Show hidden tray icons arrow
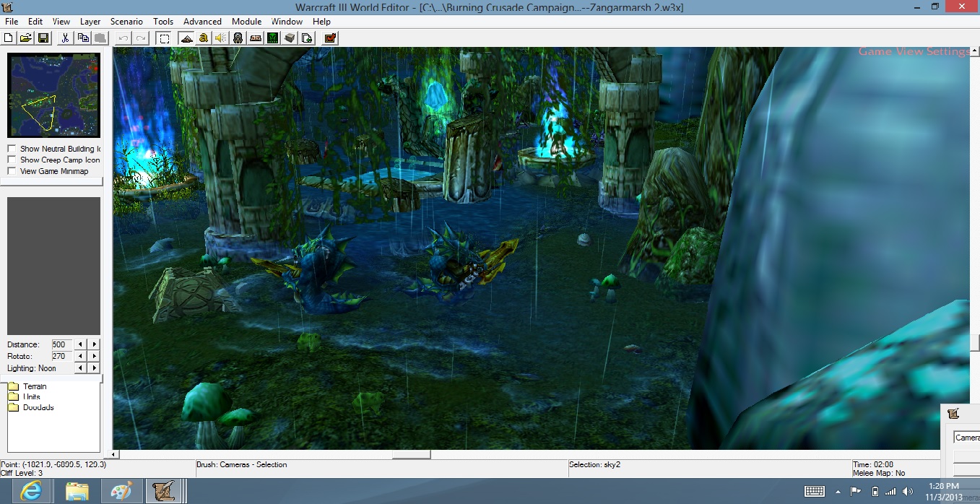Viewport: 980px width, 504px height. pos(839,491)
